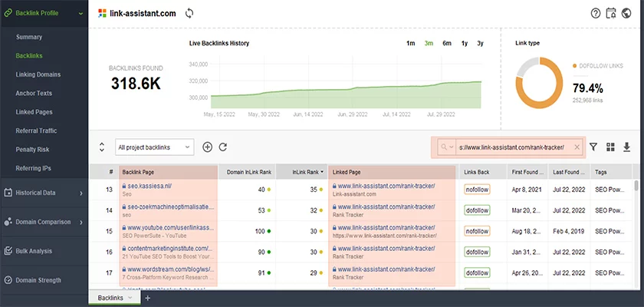644x307 pixels.
Task: Sort by First Found column header
Action: (x=527, y=172)
